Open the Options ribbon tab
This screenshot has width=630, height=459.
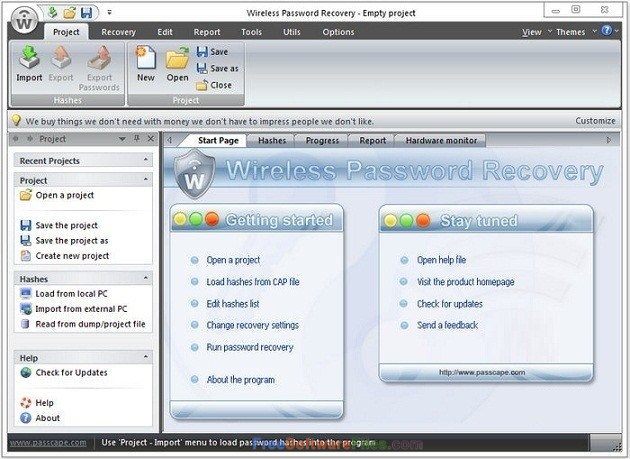(338, 32)
